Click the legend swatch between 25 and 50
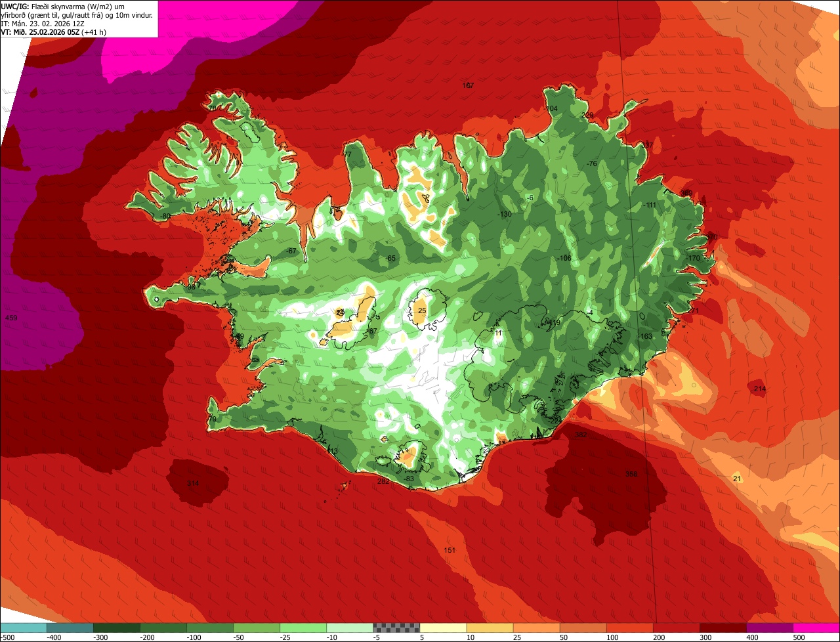840x642 pixels. point(536,628)
